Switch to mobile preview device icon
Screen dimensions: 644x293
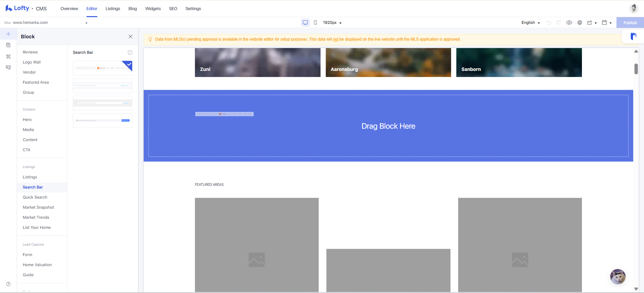click(315, 23)
